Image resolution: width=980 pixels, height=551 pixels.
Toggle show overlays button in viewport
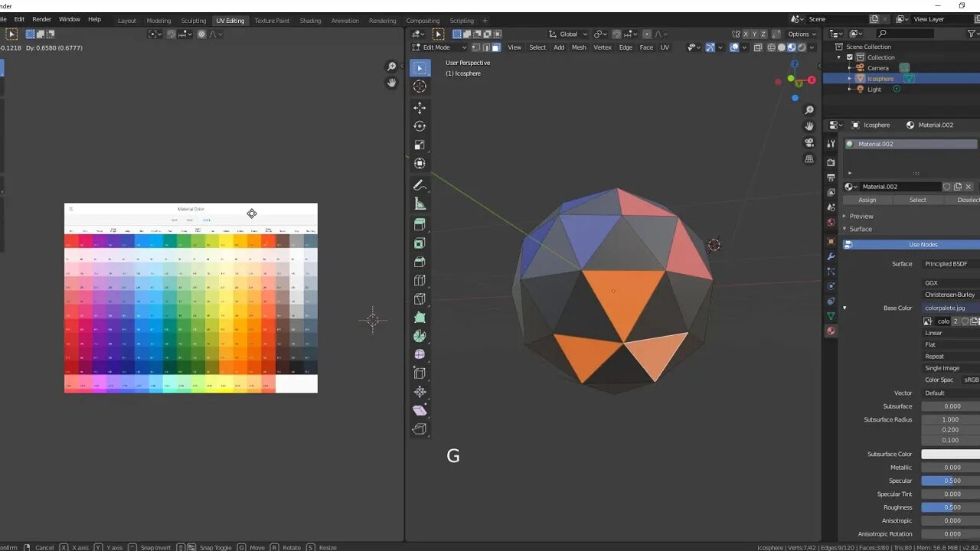[734, 47]
